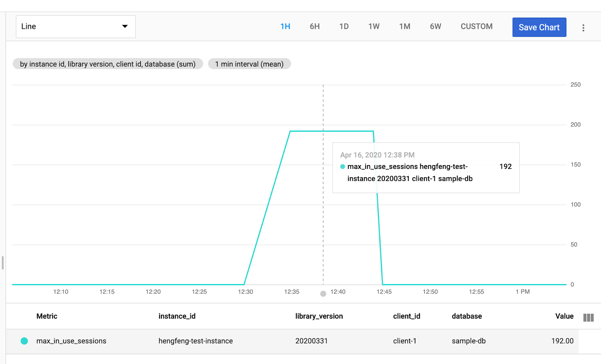Open the CUSTOM time range selector
601x364 pixels.
pos(476,26)
